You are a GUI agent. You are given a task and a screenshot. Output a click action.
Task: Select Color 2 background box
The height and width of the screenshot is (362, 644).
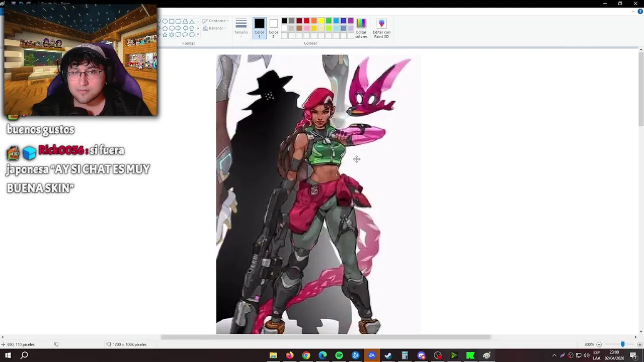tap(273, 28)
